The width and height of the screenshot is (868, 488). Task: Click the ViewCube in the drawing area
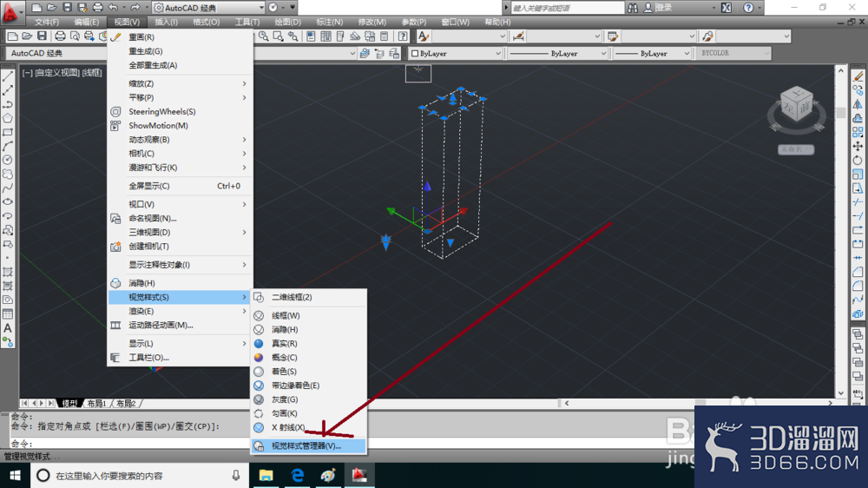point(796,108)
